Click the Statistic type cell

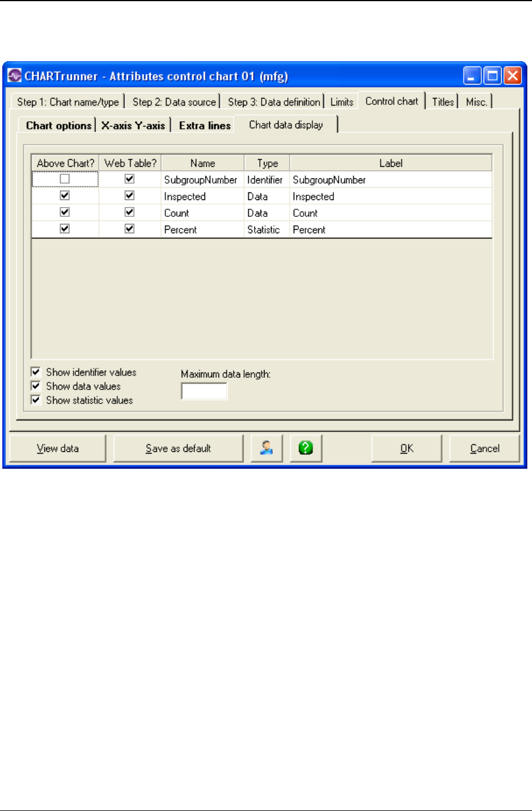(267, 229)
